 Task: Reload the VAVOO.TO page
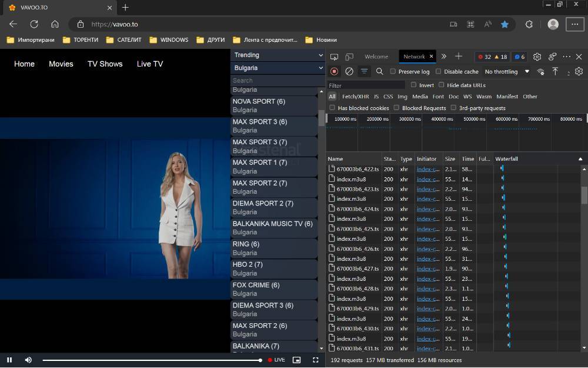(34, 24)
